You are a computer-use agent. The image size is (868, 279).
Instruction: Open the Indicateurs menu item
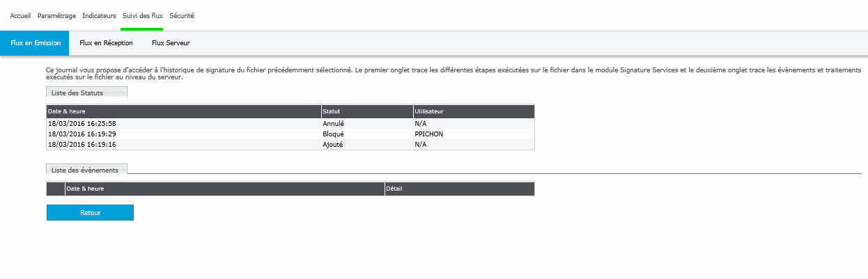pos(99,15)
